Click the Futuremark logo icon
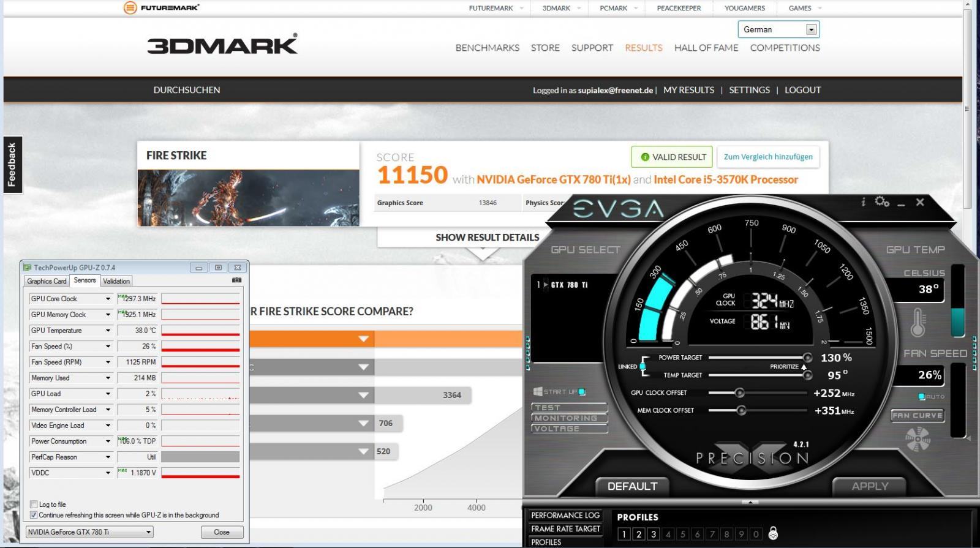The height and width of the screenshot is (548, 980). point(130,8)
